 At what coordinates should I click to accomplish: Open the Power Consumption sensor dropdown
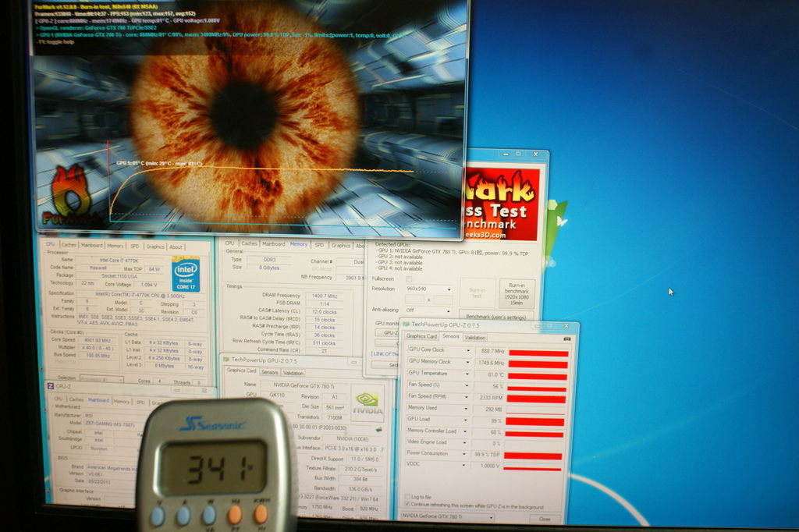tap(463, 454)
